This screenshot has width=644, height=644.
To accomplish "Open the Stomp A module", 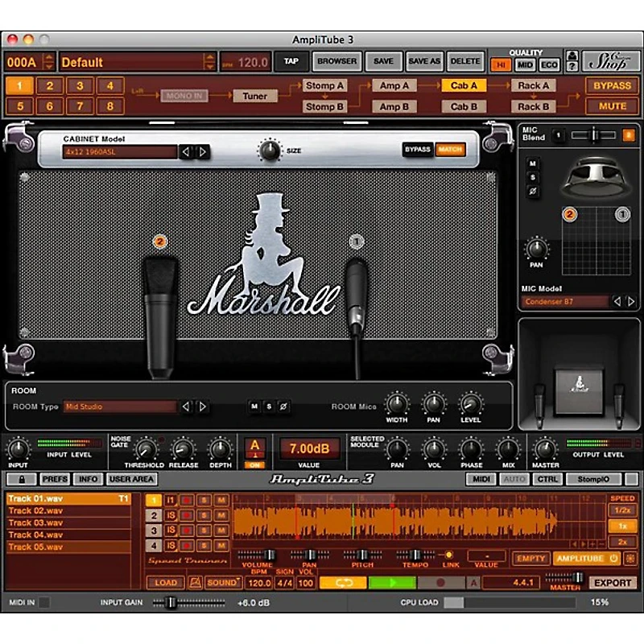I will (x=324, y=85).
